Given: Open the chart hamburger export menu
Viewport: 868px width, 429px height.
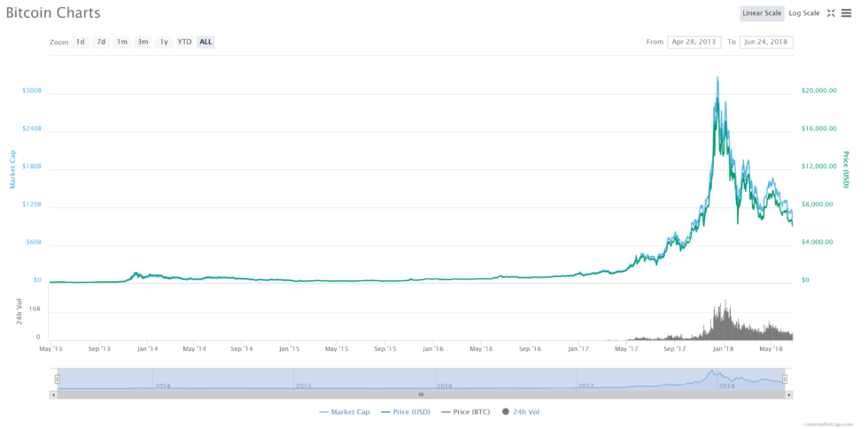Looking at the screenshot, I should point(846,13).
